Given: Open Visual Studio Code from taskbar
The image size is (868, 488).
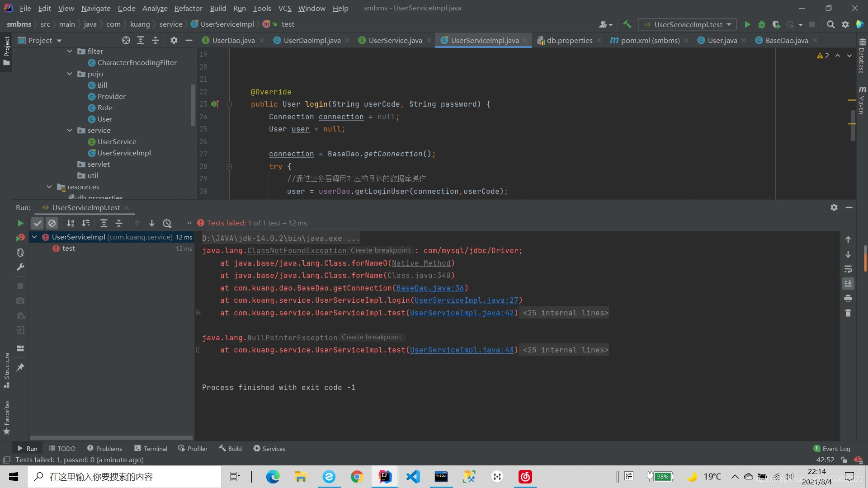Looking at the screenshot, I should pyautogui.click(x=413, y=477).
